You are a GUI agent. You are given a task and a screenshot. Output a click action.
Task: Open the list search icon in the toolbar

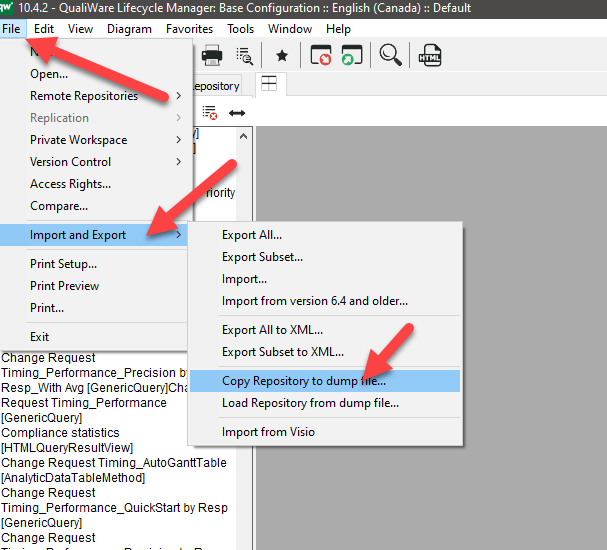245,56
